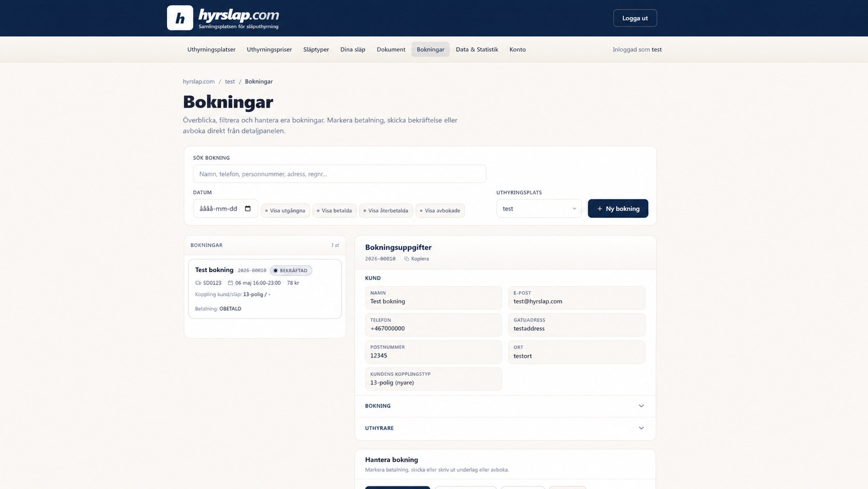The width and height of the screenshot is (868, 489).
Task: Select the Test bokning booking card
Action: pos(265,289)
